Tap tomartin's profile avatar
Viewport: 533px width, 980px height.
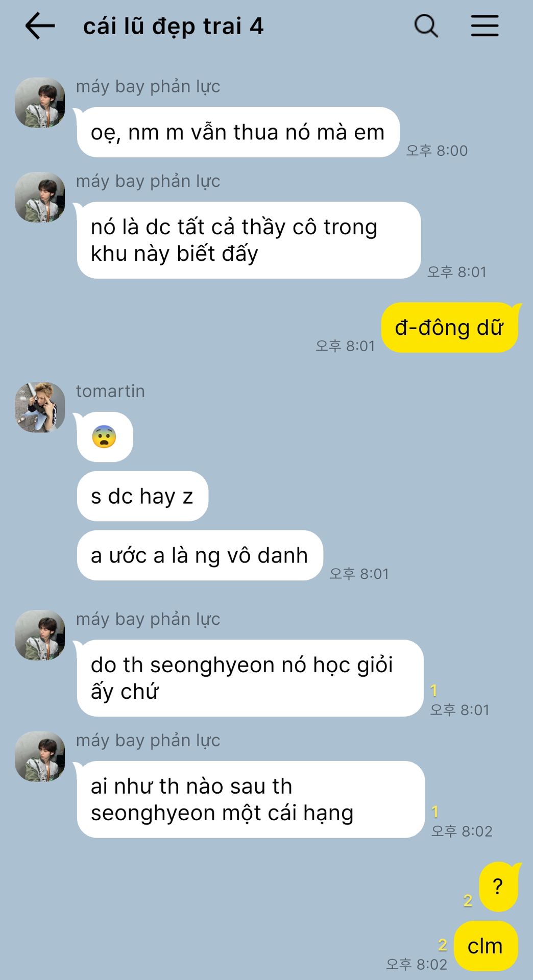[x=40, y=407]
